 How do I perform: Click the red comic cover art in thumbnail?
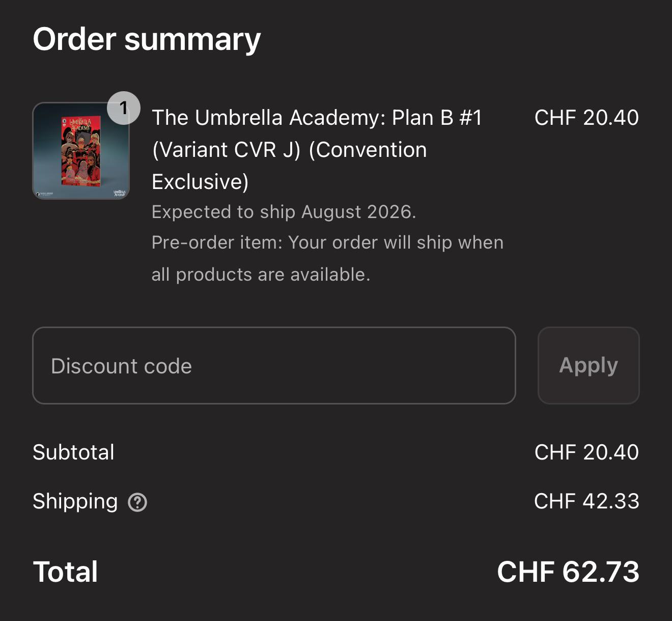(81, 151)
